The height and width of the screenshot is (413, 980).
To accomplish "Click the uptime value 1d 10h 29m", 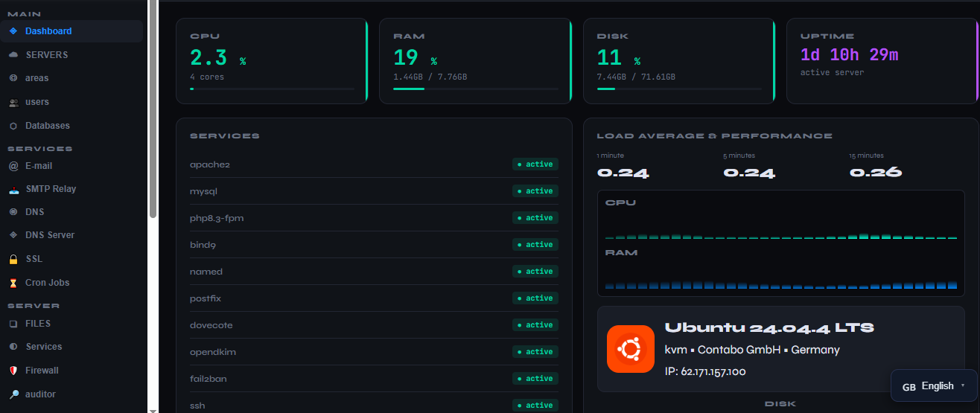I will 850,55.
